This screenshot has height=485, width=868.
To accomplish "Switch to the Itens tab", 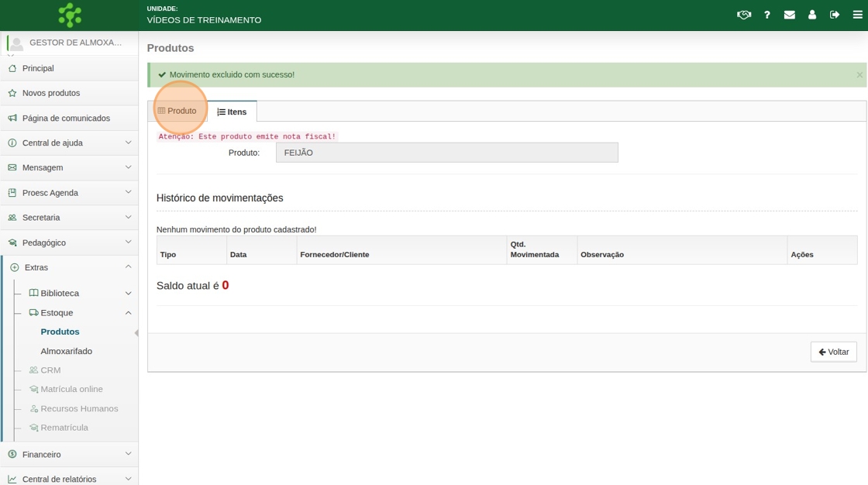I will pyautogui.click(x=232, y=112).
